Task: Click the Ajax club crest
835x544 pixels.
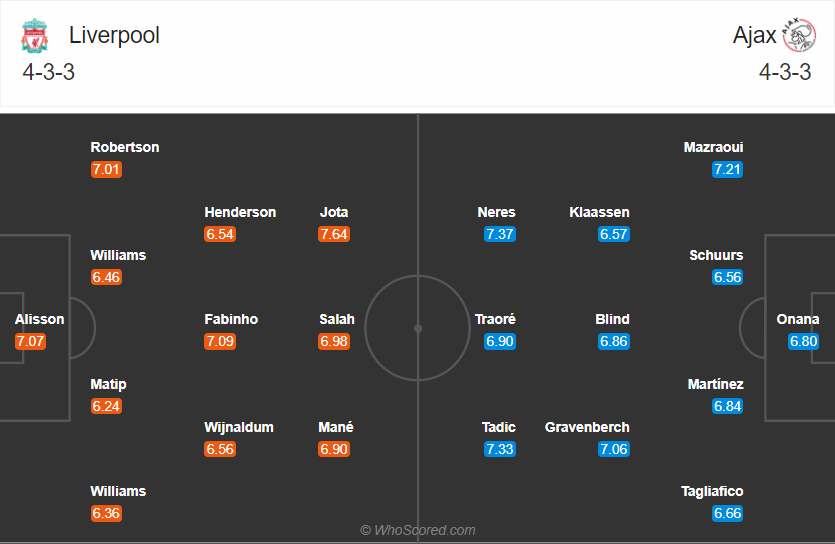Action: pyautogui.click(x=799, y=36)
